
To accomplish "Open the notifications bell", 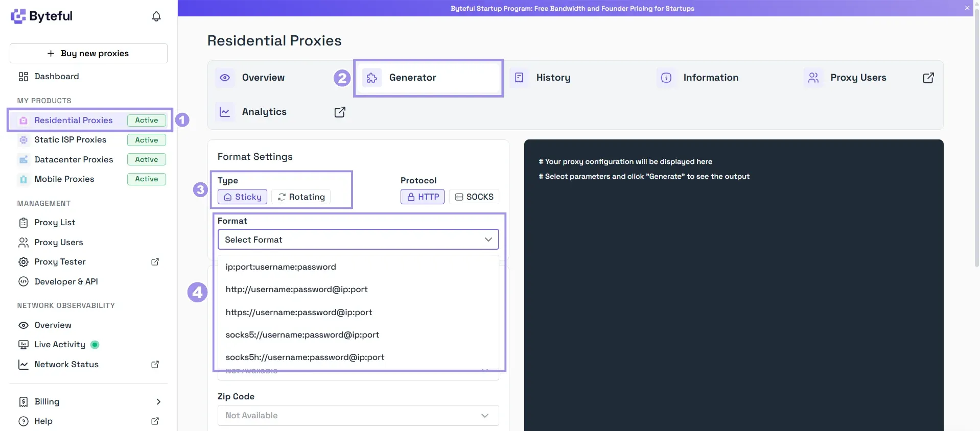I will click(156, 16).
